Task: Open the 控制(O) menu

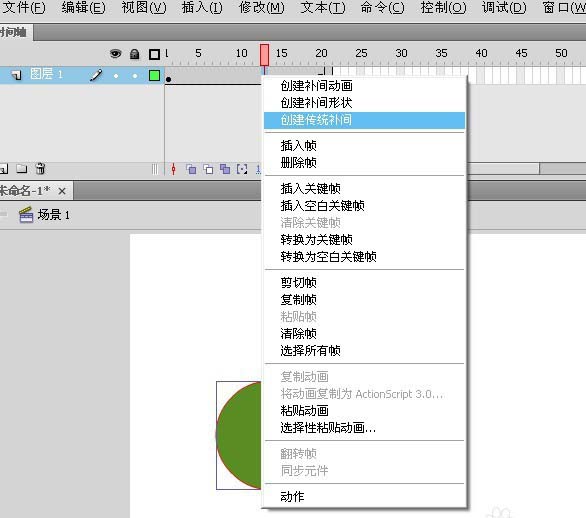Action: click(443, 7)
